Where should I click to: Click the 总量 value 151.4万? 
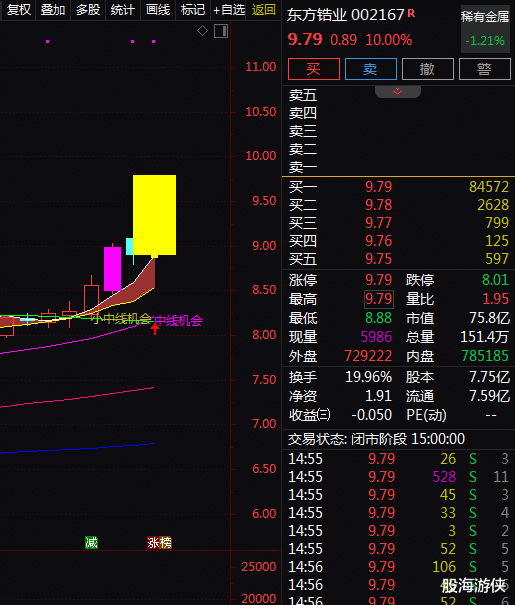tap(485, 337)
